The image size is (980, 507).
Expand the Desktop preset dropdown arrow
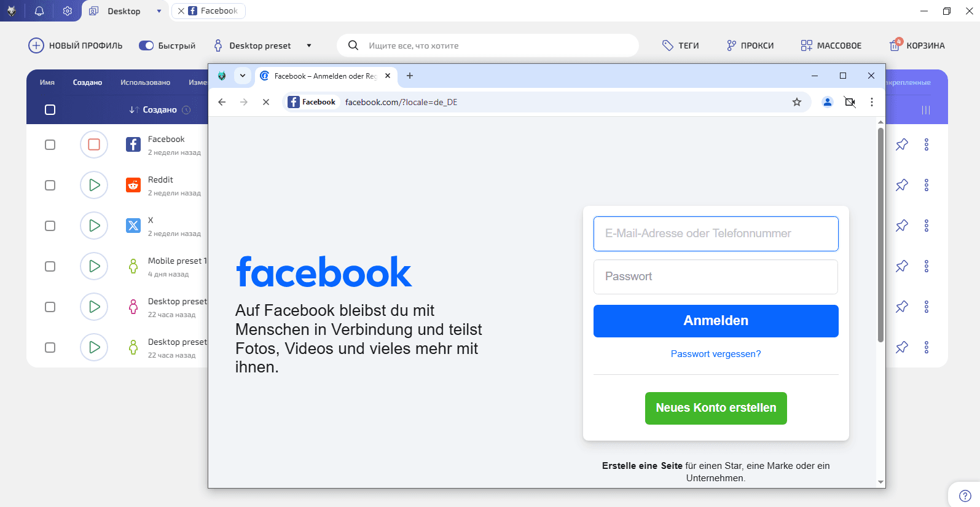pyautogui.click(x=309, y=45)
